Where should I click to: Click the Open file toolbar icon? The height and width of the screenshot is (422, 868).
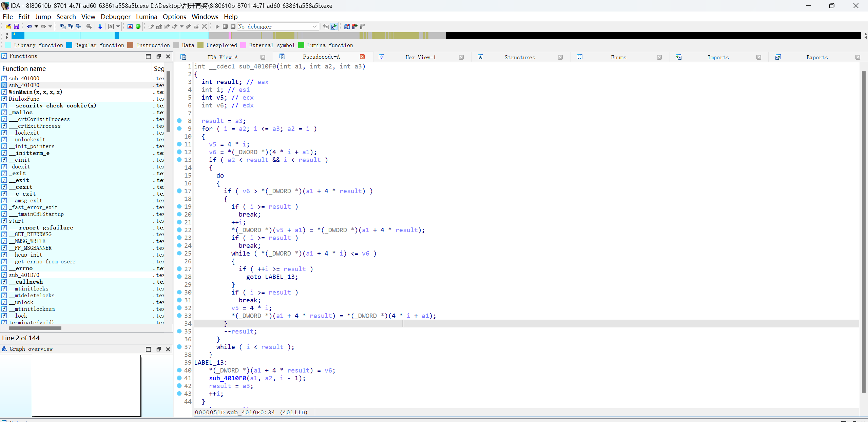(8, 26)
